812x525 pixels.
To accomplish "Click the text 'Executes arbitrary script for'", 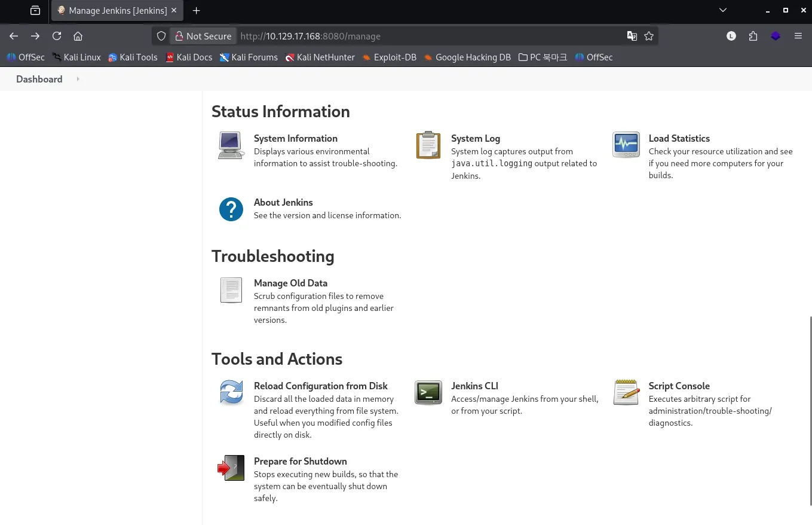I will point(700,399).
